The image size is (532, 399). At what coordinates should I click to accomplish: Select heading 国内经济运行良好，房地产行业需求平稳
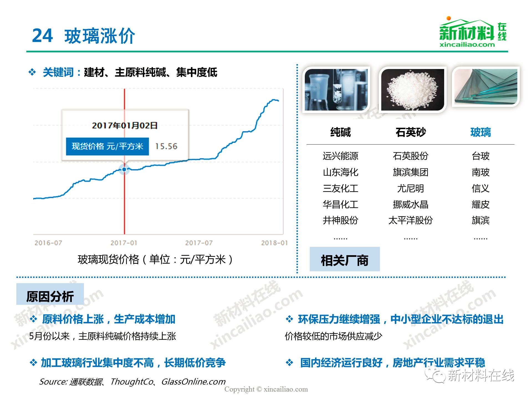tap(393, 363)
